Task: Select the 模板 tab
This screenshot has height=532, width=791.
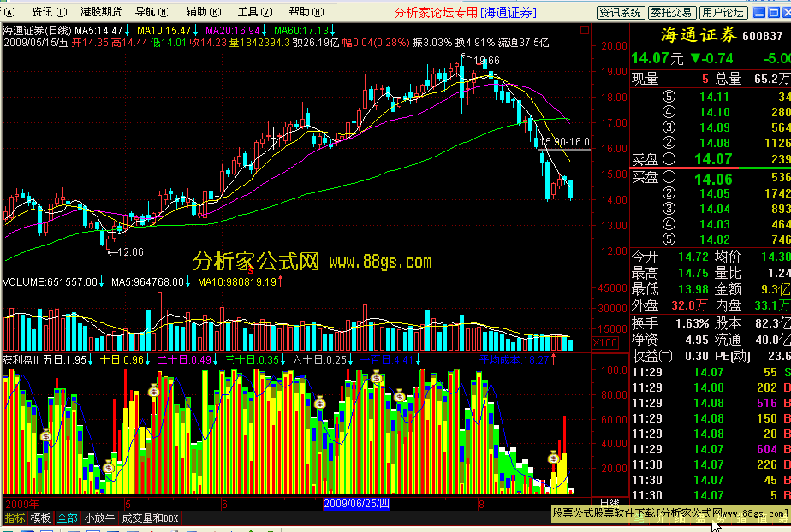Action: click(40, 518)
